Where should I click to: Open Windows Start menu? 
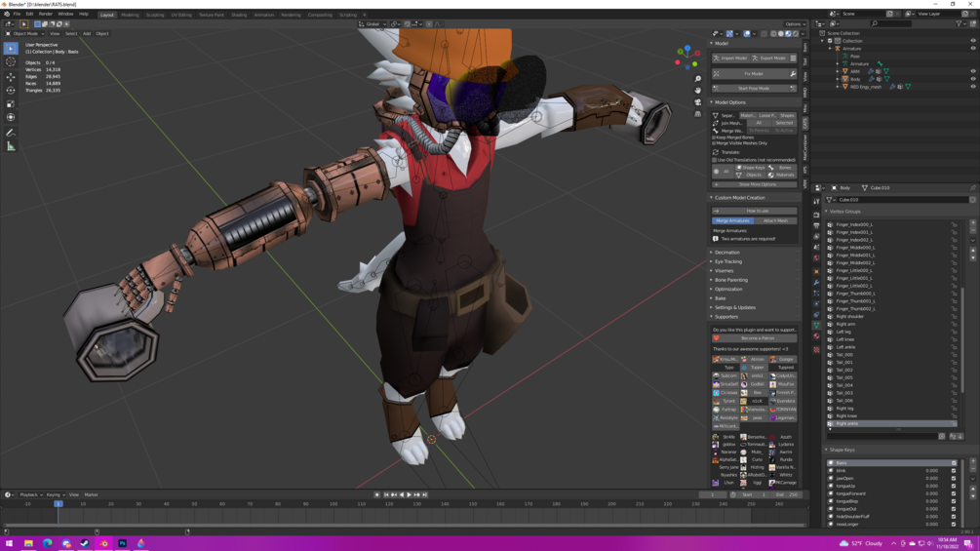tap(9, 543)
